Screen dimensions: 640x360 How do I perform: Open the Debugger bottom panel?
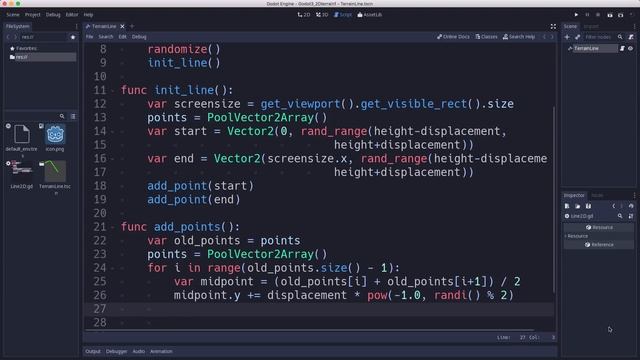coord(116,351)
